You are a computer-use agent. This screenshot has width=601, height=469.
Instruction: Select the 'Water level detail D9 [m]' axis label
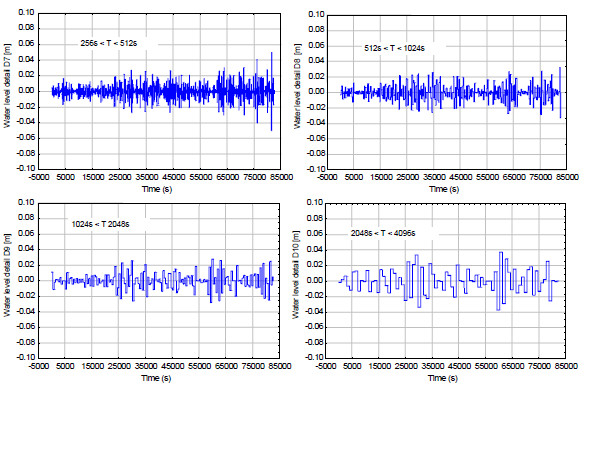7,275
